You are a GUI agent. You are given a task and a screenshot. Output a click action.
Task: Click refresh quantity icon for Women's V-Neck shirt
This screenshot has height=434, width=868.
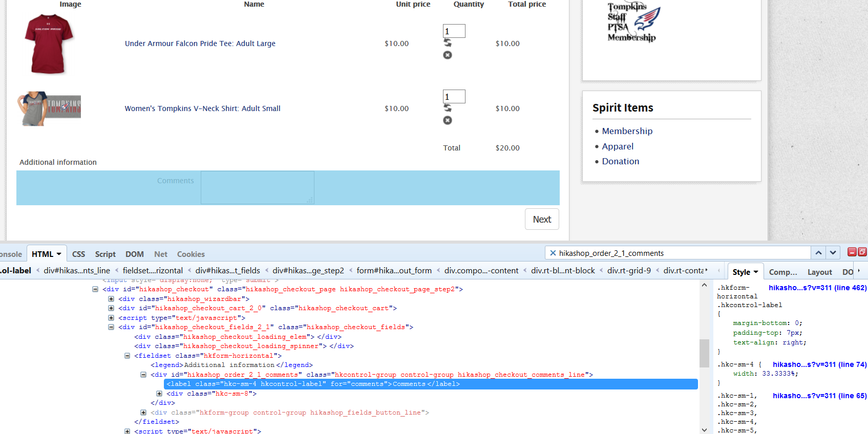pyautogui.click(x=448, y=108)
